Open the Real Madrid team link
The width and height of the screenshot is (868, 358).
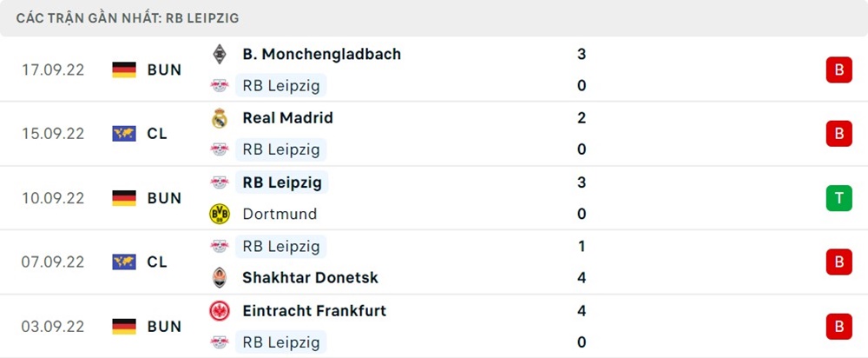(x=287, y=118)
